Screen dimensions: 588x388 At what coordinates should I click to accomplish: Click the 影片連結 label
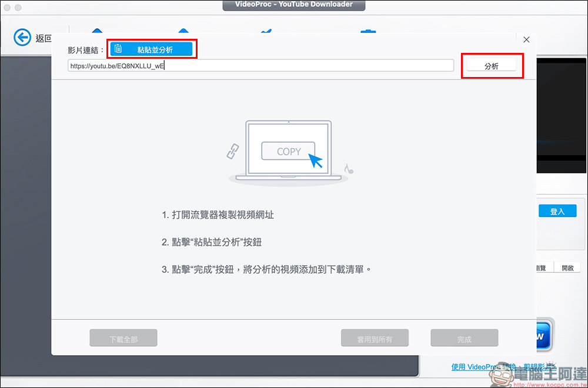tap(86, 50)
